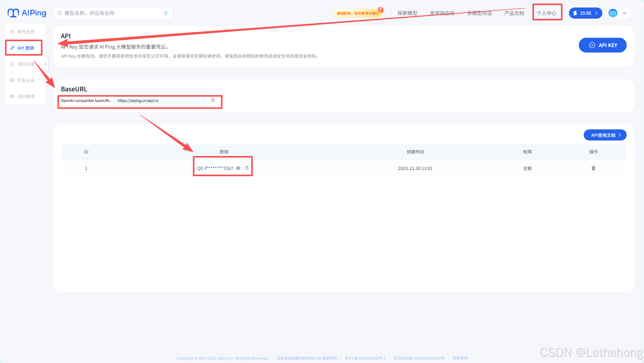This screenshot has width=644, height=363.
Task: Reveal the masked API key with eye icon
Action: (238, 168)
